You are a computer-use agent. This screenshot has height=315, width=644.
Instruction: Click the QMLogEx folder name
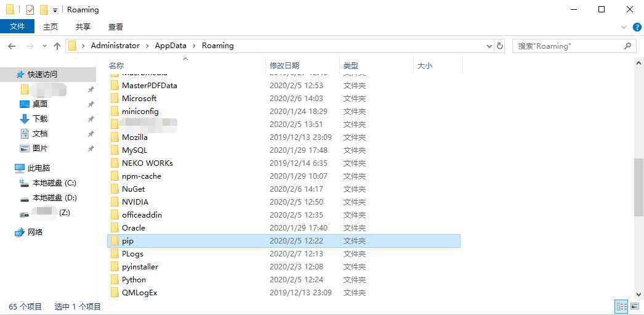(140, 293)
